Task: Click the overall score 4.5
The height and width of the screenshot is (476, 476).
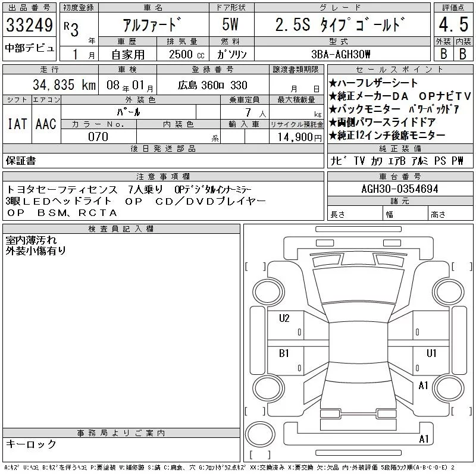Action: click(x=453, y=24)
